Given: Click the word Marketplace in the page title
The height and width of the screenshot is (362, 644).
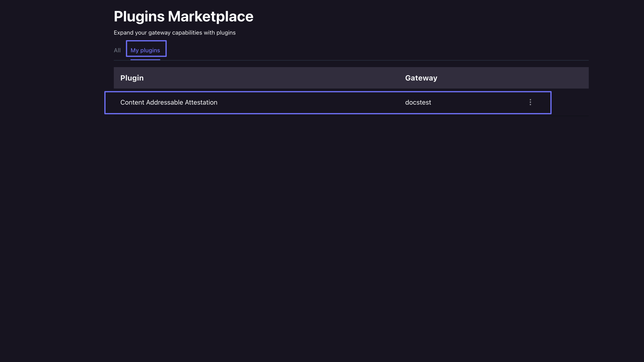Looking at the screenshot, I should [x=210, y=16].
